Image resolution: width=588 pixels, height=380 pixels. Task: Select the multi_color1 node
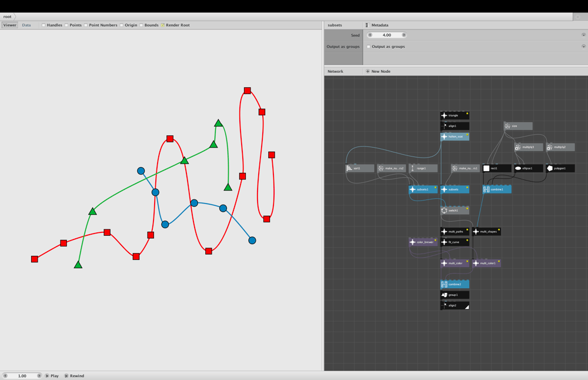486,264
